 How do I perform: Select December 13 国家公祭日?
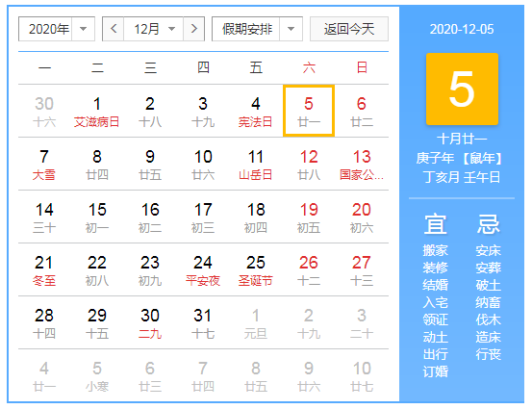tap(362, 164)
